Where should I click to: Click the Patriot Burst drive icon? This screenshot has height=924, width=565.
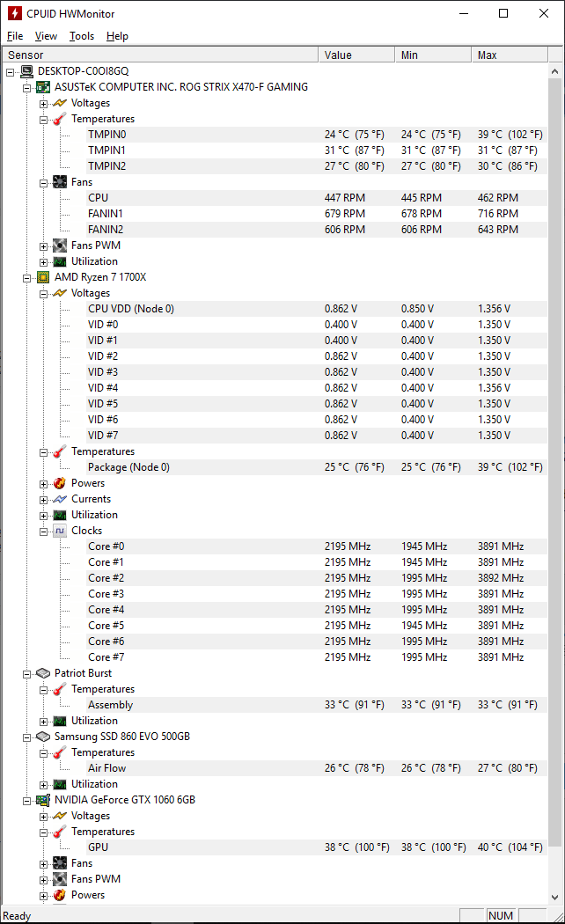click(x=43, y=673)
